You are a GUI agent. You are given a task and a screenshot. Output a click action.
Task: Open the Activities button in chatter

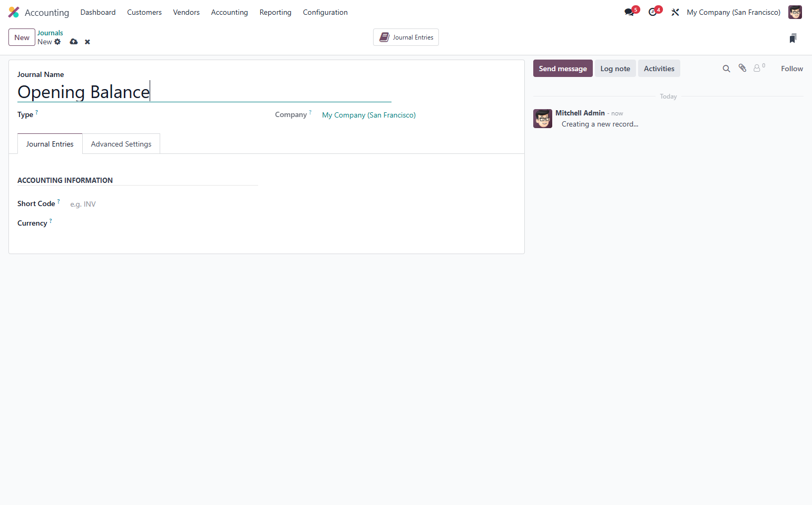pos(659,69)
